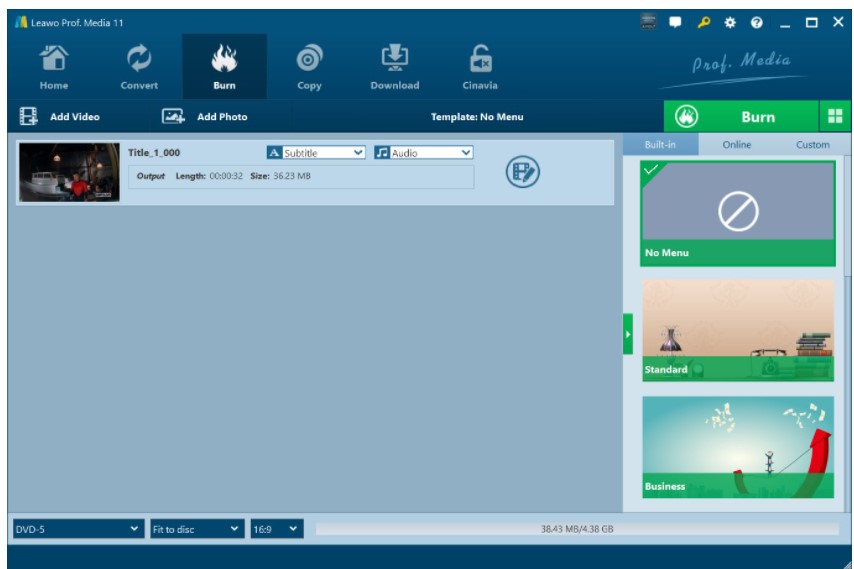Click the Template: No Menu label
Image resolution: width=854 pixels, height=569 pixels.
[477, 117]
